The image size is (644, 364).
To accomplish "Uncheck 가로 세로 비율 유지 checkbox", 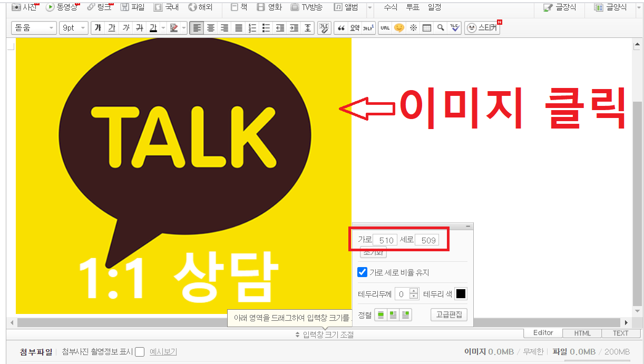I will 362,272.
